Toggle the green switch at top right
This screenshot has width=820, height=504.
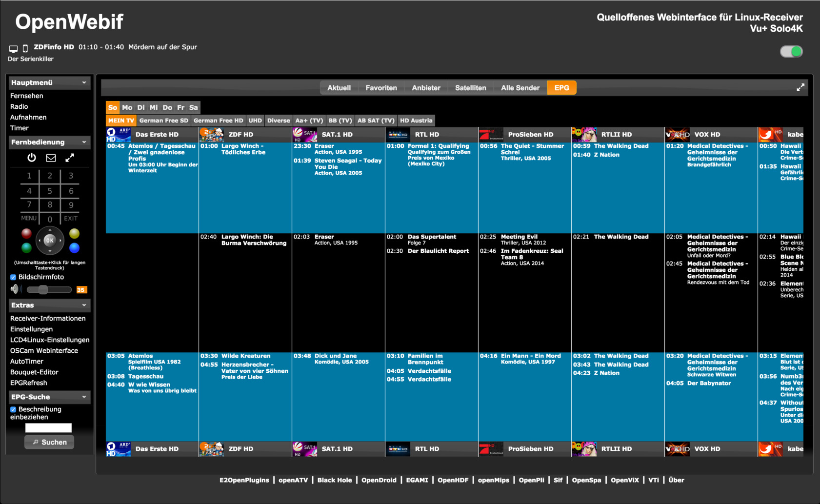pos(791,52)
